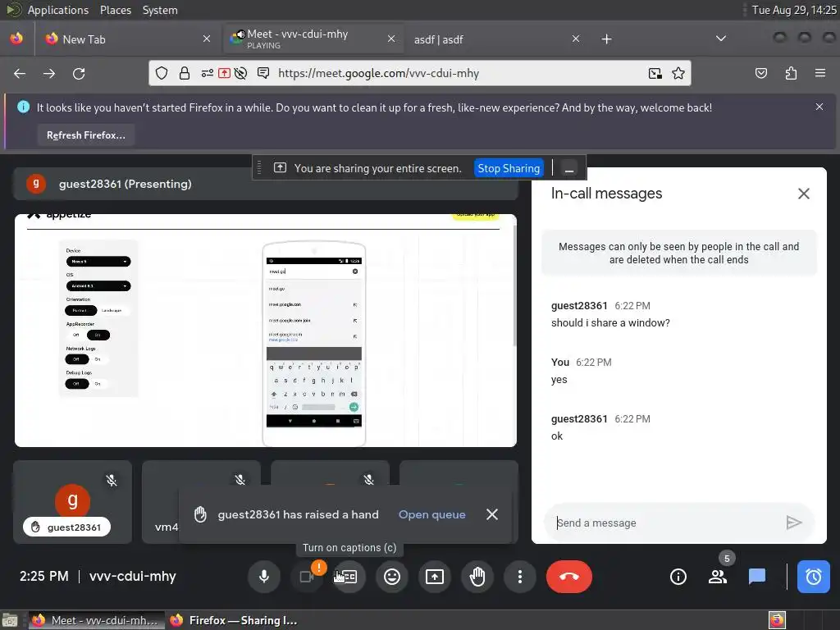
Task: Open meeting details info icon
Action: click(x=678, y=577)
